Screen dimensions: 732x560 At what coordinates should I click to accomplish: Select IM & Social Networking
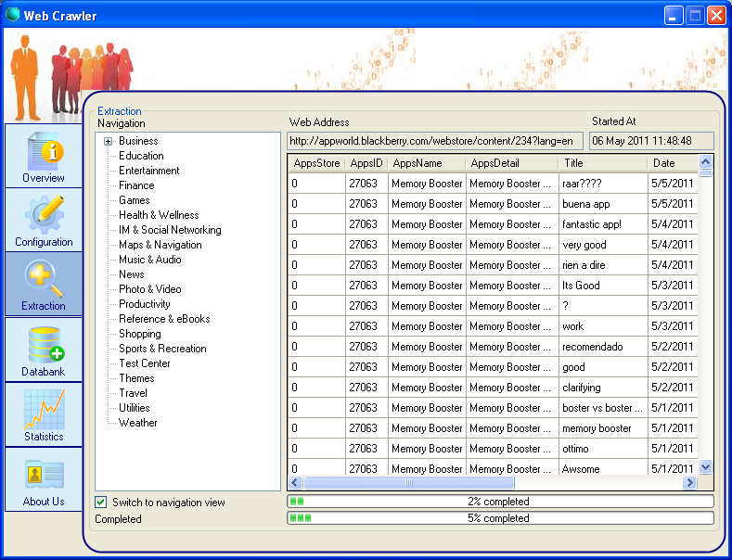coord(170,230)
